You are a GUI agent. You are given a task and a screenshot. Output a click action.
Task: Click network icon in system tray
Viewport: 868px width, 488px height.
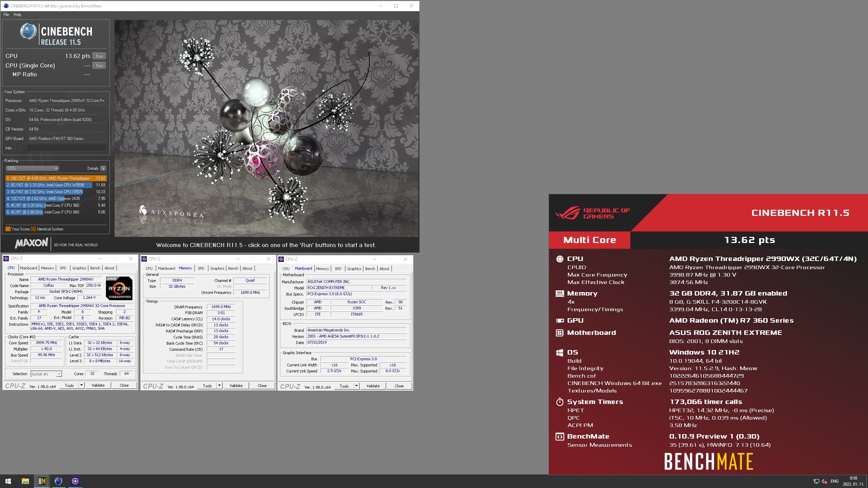(816, 482)
